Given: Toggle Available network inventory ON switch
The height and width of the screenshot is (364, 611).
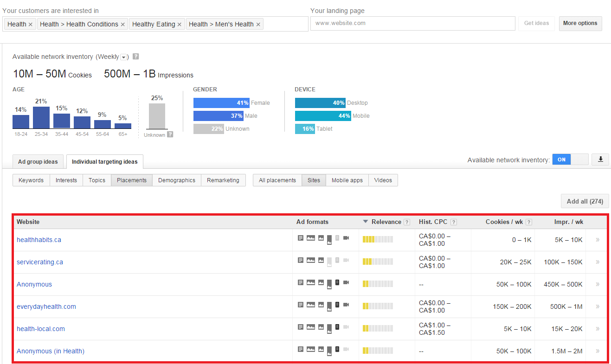Looking at the screenshot, I should (x=570, y=160).
